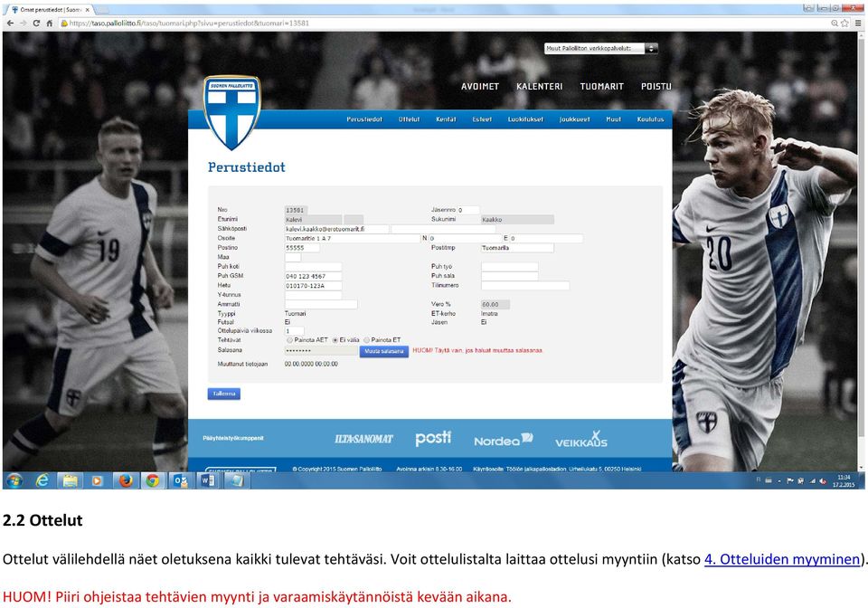Click the empty Puh sala field
Image resolution: width=868 pixels, height=608 pixels.
(510, 276)
